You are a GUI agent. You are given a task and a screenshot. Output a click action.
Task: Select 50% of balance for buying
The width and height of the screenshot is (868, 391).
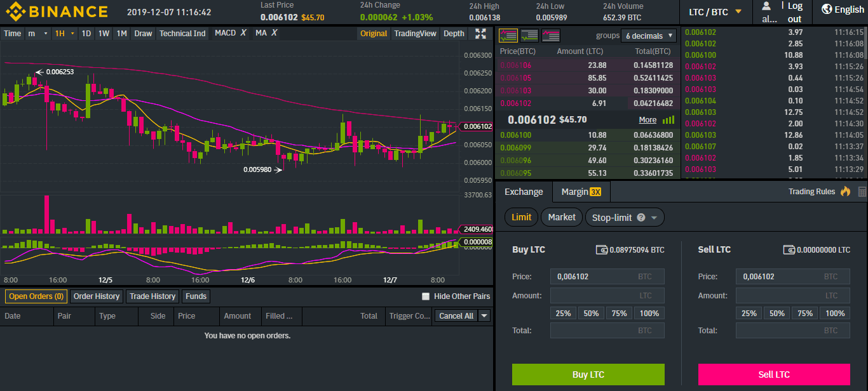point(591,313)
